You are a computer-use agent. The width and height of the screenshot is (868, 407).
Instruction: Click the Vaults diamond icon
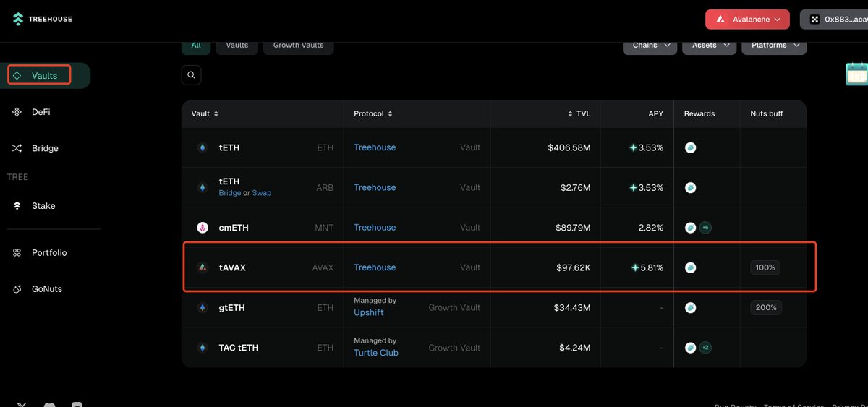click(x=17, y=75)
